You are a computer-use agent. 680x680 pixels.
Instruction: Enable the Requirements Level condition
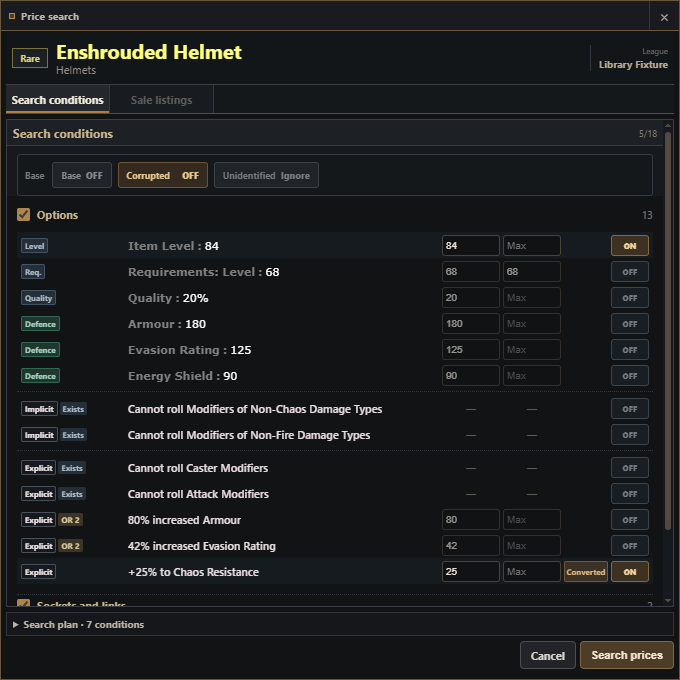click(630, 272)
